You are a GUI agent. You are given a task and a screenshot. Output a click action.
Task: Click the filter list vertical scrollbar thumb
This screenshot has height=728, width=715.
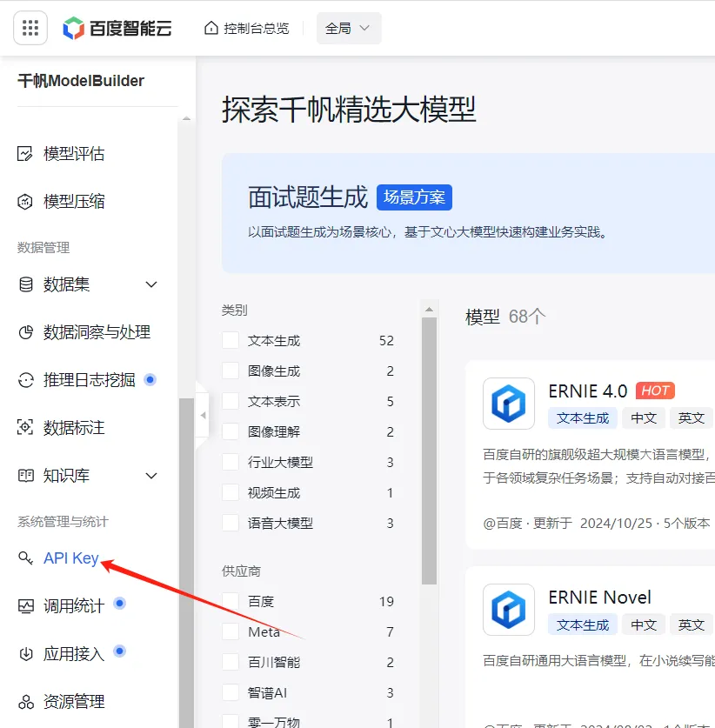pyautogui.click(x=429, y=451)
